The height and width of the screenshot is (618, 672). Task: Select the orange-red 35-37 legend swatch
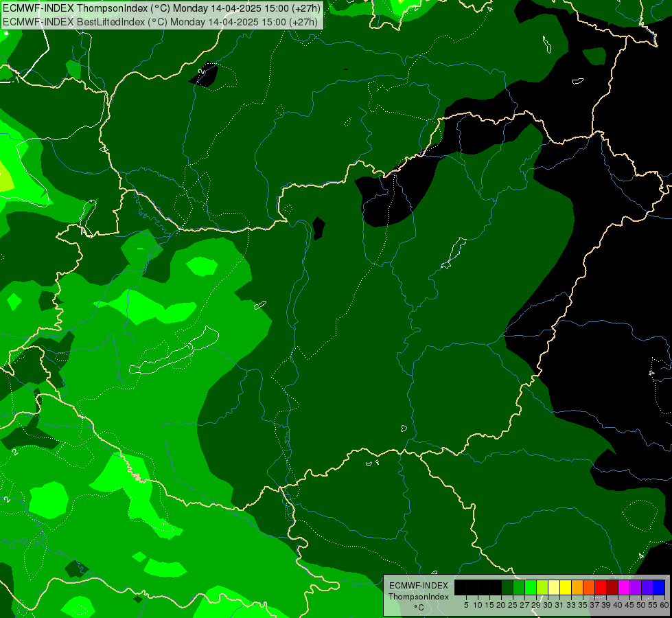[x=589, y=587]
